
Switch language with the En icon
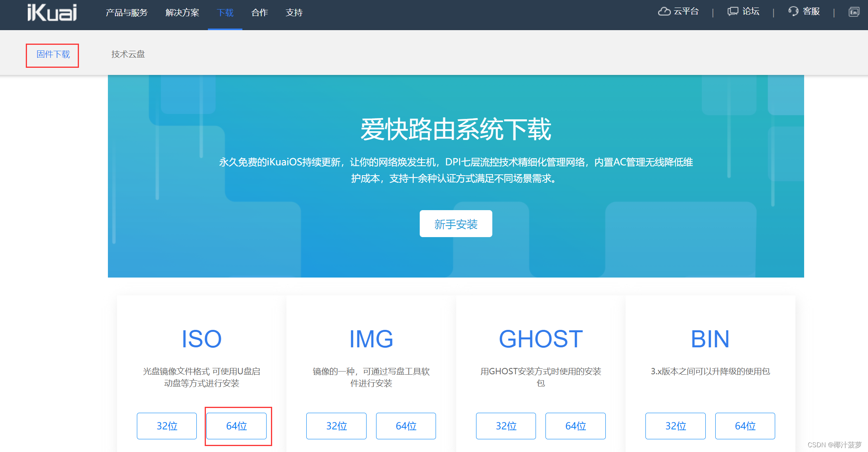click(x=853, y=12)
